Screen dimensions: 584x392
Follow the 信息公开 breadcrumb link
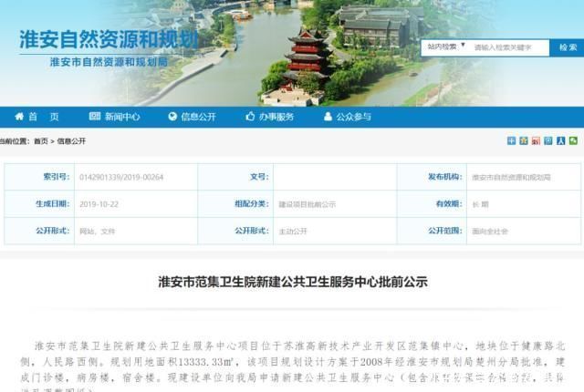[x=71, y=141]
